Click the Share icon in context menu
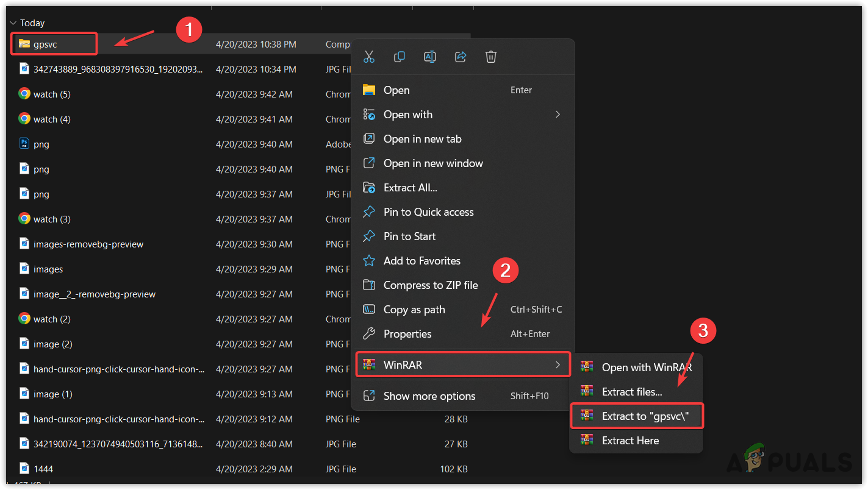868x490 pixels. coord(461,57)
